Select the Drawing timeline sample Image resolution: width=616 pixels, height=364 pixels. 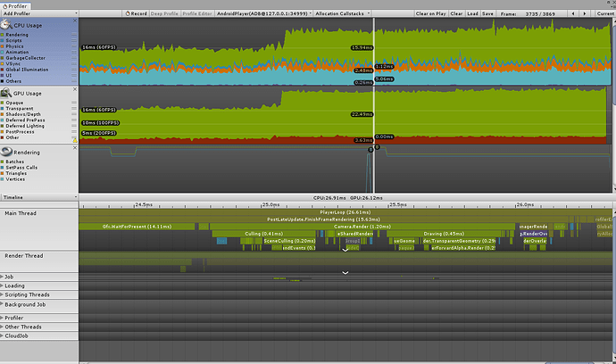444,234
